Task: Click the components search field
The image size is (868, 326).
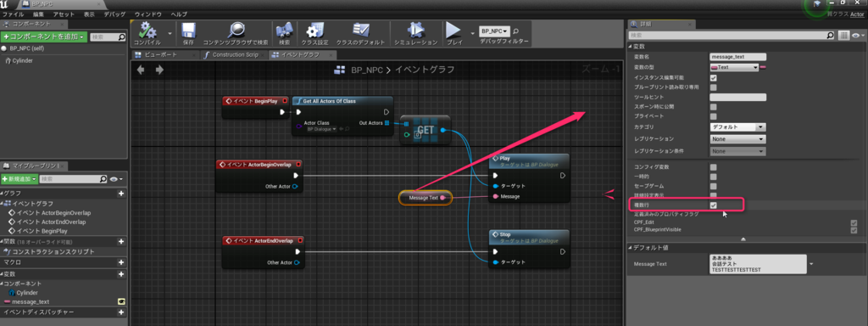Action: [x=108, y=37]
